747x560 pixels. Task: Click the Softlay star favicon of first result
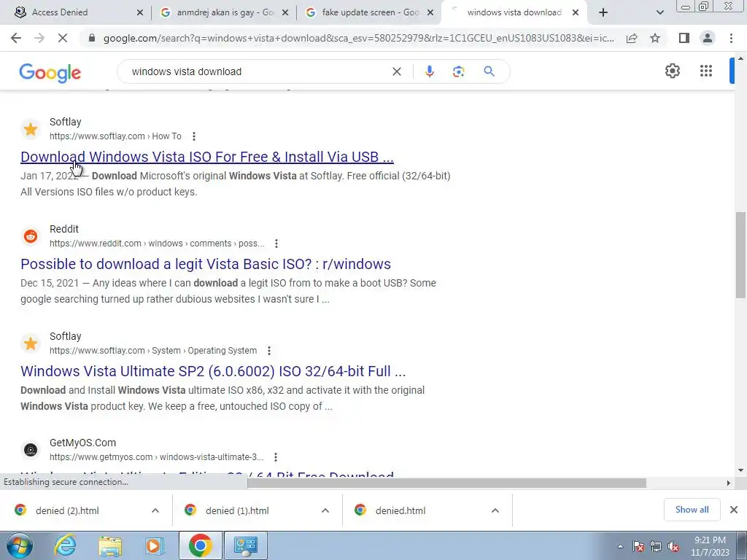[x=31, y=129]
